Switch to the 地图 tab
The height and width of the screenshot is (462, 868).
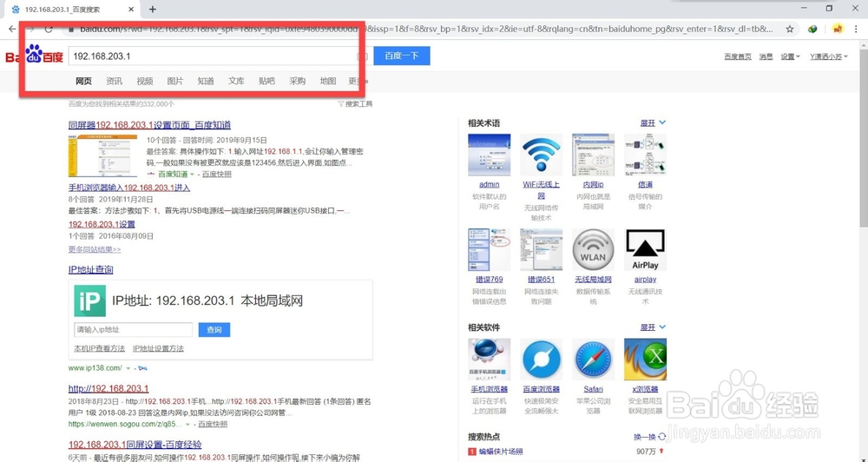tap(328, 81)
